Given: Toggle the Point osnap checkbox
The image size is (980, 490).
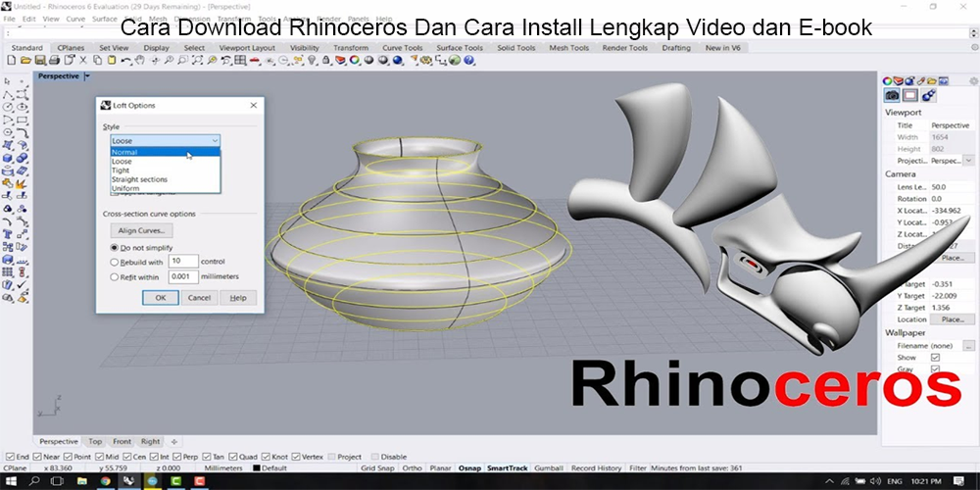Looking at the screenshot, I should tap(69, 457).
